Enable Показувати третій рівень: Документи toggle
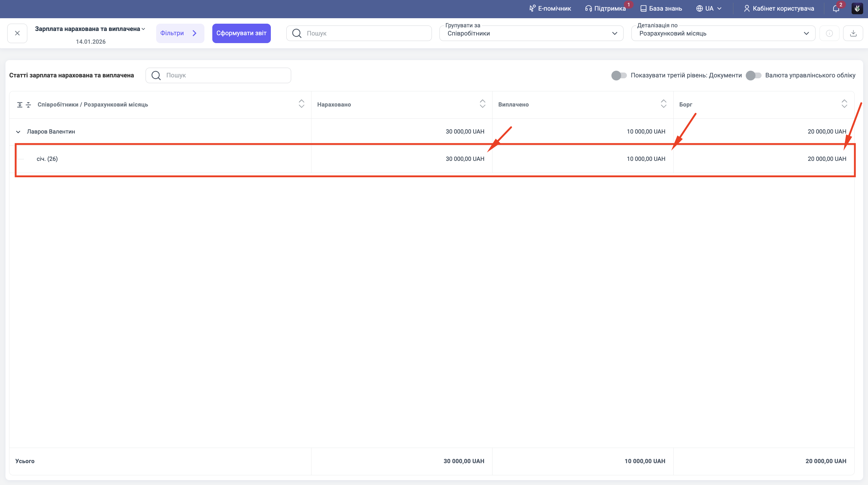The image size is (868, 485). pyautogui.click(x=619, y=75)
